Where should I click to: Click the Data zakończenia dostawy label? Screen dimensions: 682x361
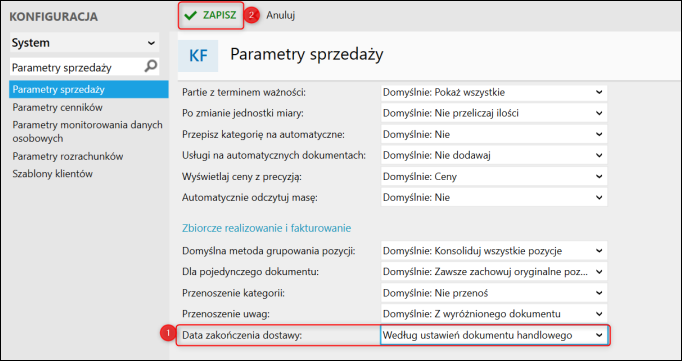(x=243, y=335)
